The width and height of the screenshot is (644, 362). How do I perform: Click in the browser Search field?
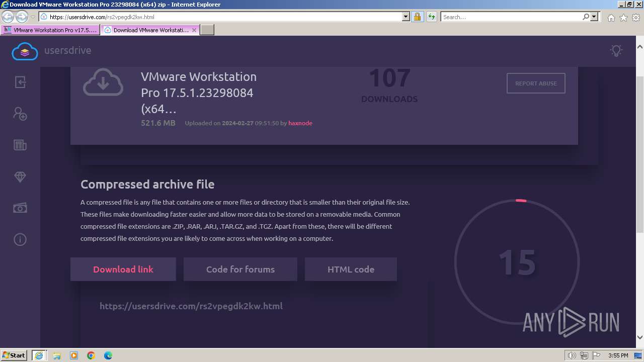pyautogui.click(x=511, y=17)
